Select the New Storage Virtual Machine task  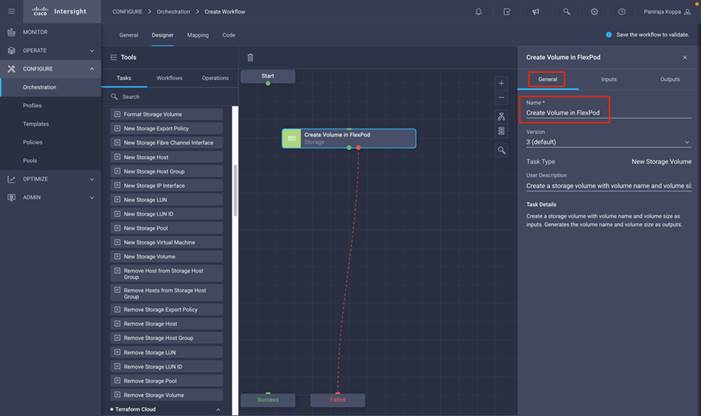click(167, 242)
